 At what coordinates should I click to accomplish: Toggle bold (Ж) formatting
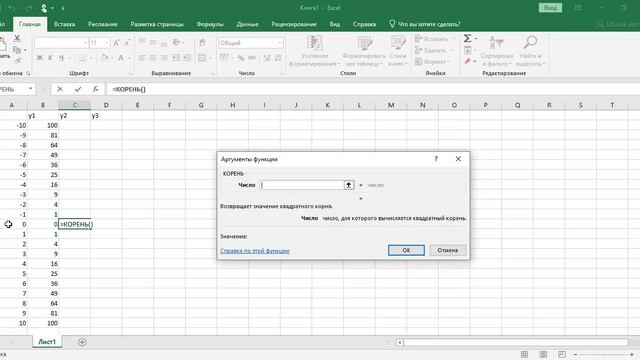point(40,58)
